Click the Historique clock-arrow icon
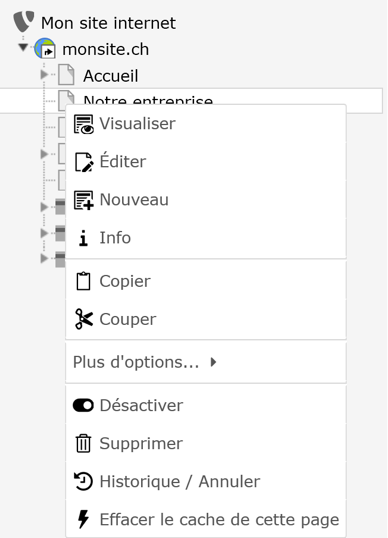The image size is (388, 538). coord(83,481)
